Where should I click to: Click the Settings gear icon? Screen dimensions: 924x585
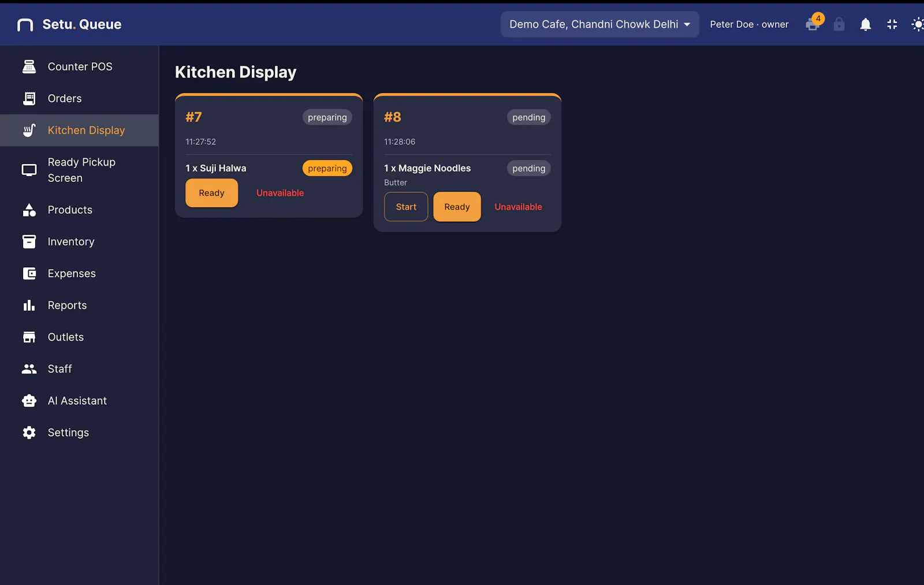click(29, 432)
